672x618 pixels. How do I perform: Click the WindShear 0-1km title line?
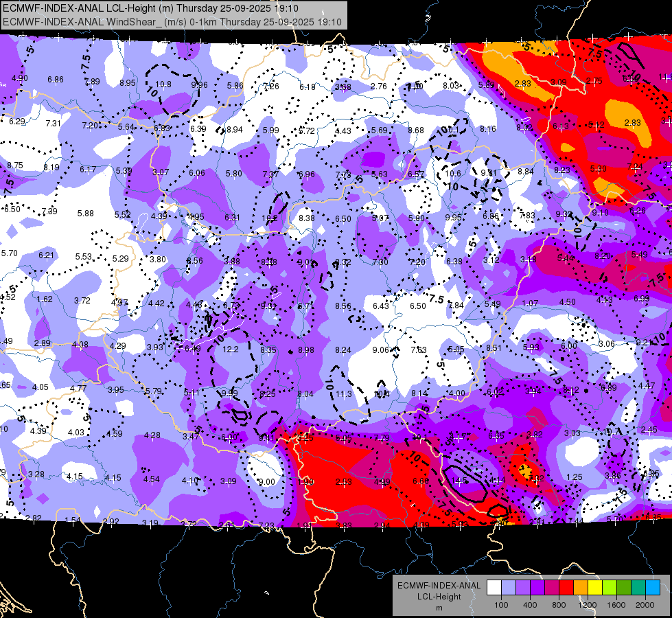(x=172, y=22)
